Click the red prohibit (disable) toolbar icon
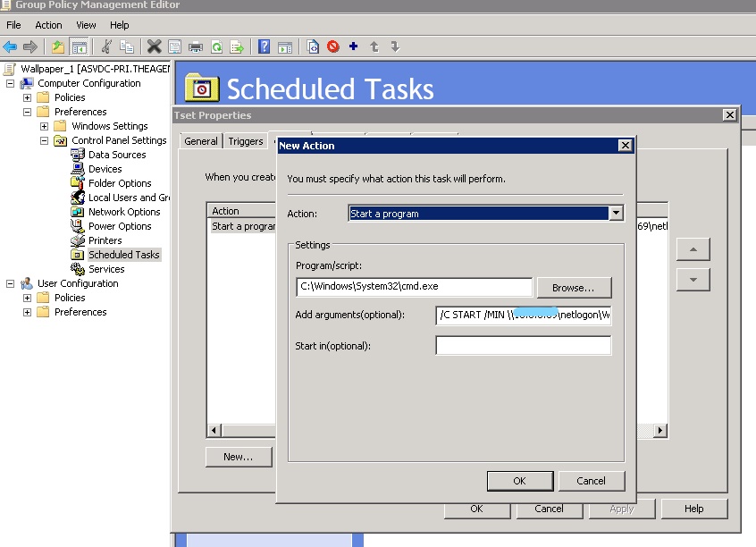 click(332, 46)
